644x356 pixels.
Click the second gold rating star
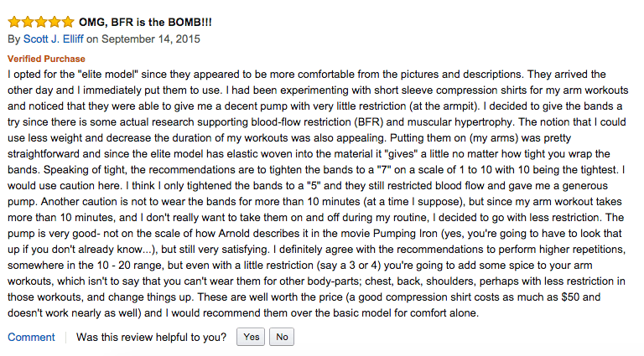(x=28, y=22)
